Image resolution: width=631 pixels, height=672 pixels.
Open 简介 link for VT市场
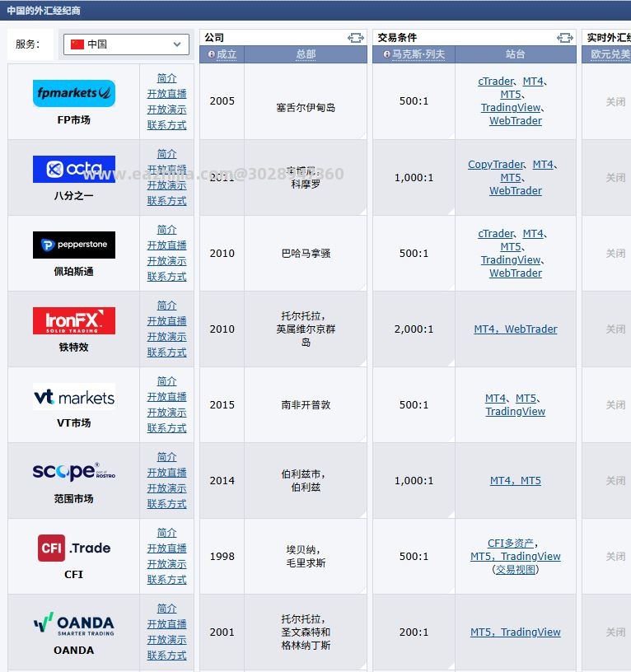click(x=166, y=381)
